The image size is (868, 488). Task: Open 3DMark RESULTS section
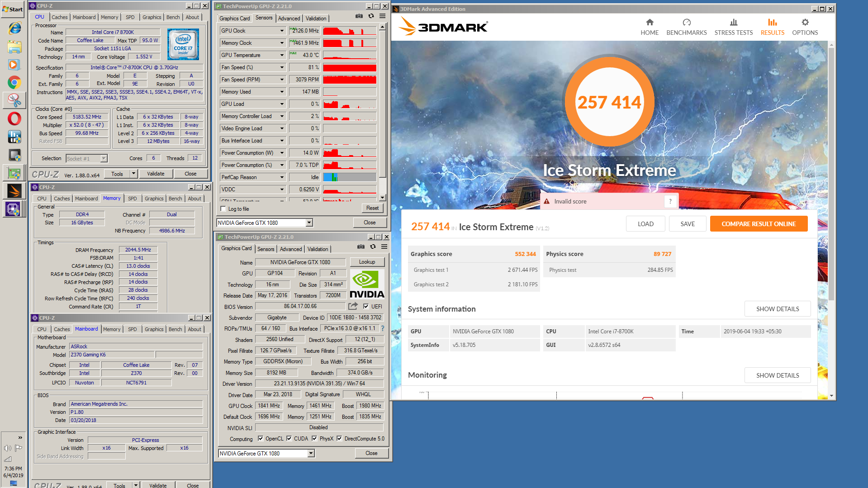(x=773, y=27)
